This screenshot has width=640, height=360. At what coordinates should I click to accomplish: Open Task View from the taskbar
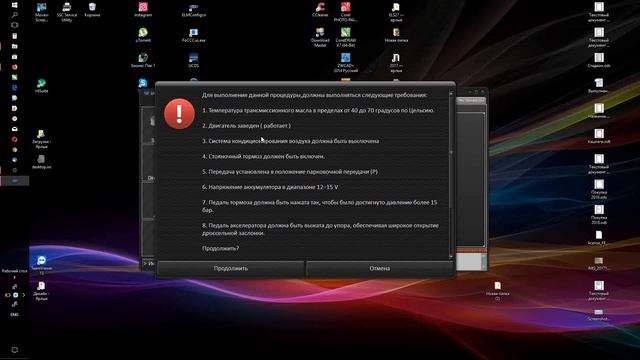(15, 25)
